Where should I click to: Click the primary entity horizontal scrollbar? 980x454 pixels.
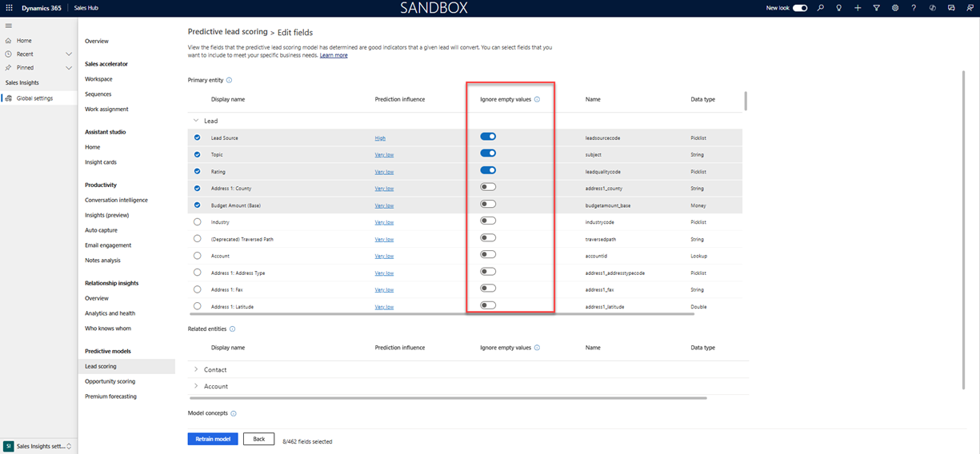pos(442,314)
